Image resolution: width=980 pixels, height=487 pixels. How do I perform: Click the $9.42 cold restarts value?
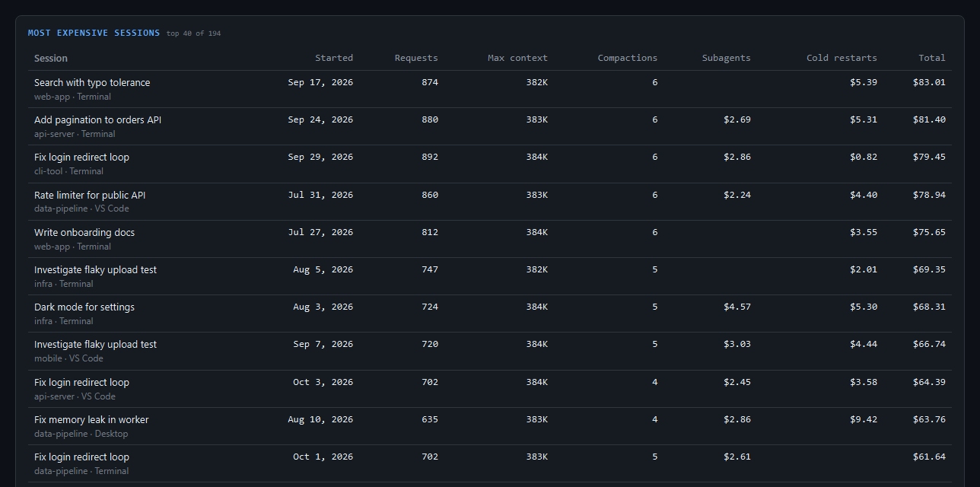click(864, 419)
